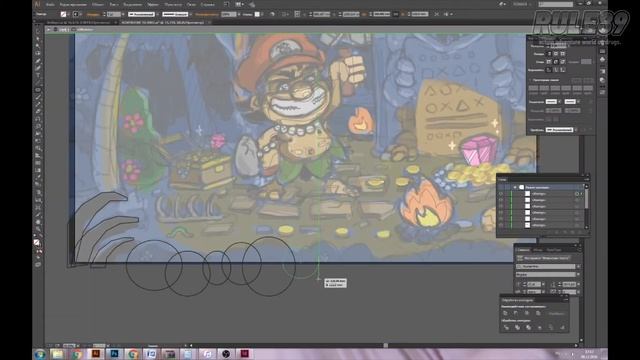The image size is (640, 360).
Task: Click Expand button in Pathfinder panel
Action: tap(556, 313)
